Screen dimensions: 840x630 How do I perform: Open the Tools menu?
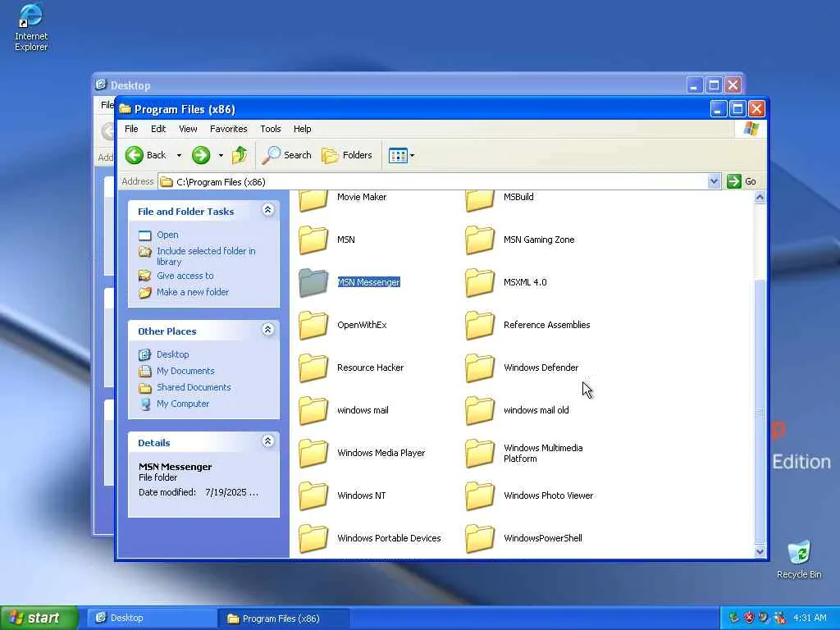271,129
